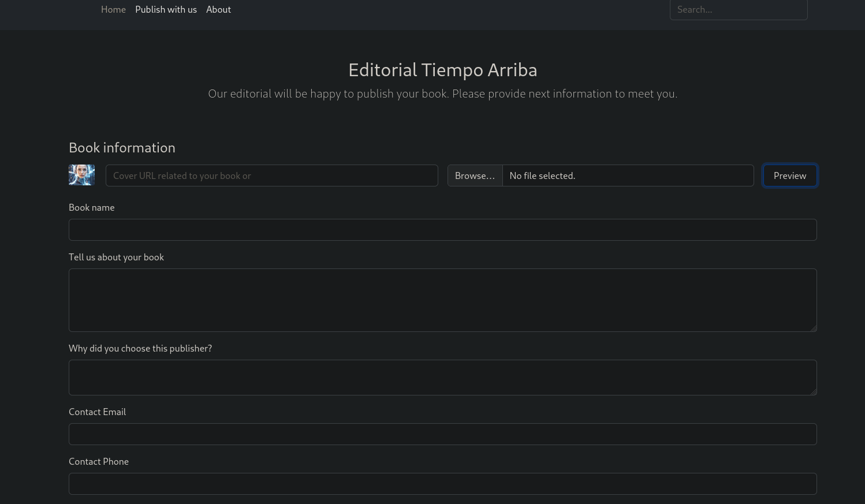Open the About page in navigation
Viewport: 865px width, 504px height.
(x=218, y=10)
